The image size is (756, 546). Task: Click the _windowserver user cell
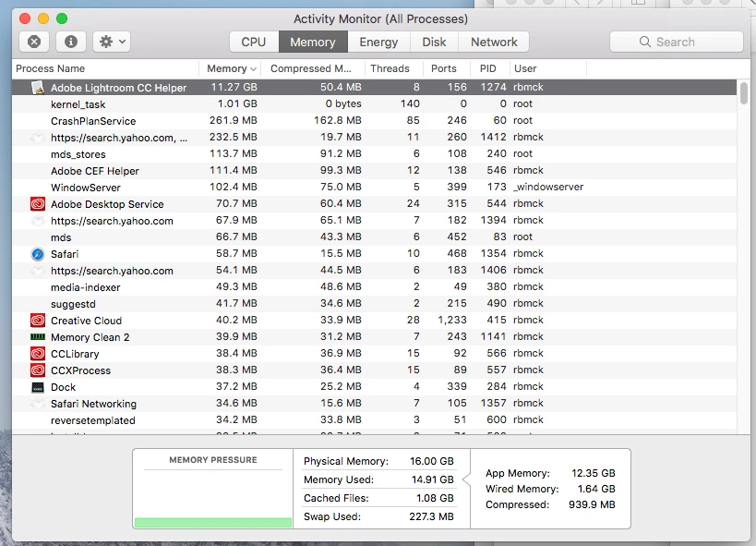pyautogui.click(x=548, y=187)
